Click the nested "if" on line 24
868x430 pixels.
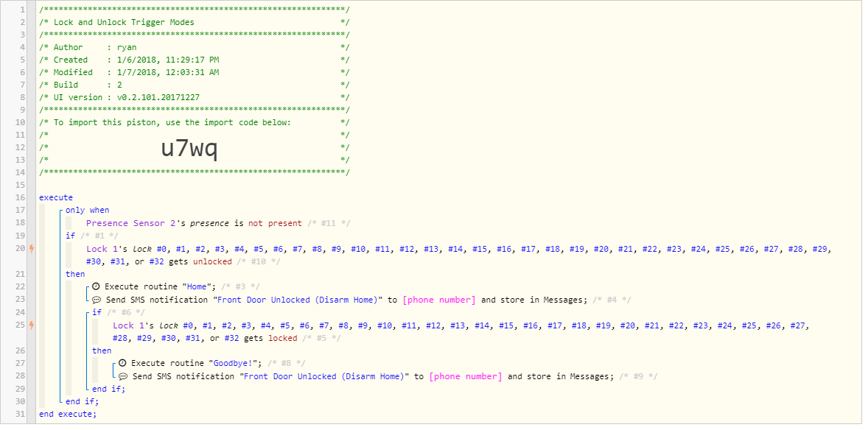(97, 312)
